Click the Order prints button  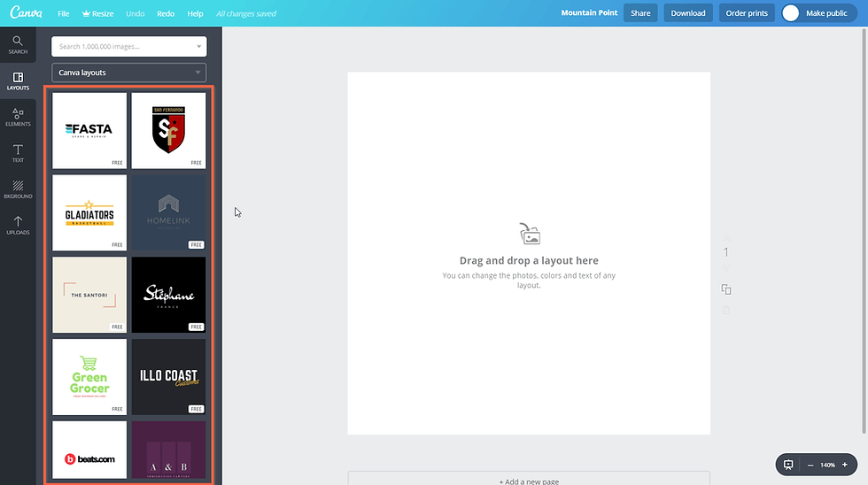click(747, 12)
